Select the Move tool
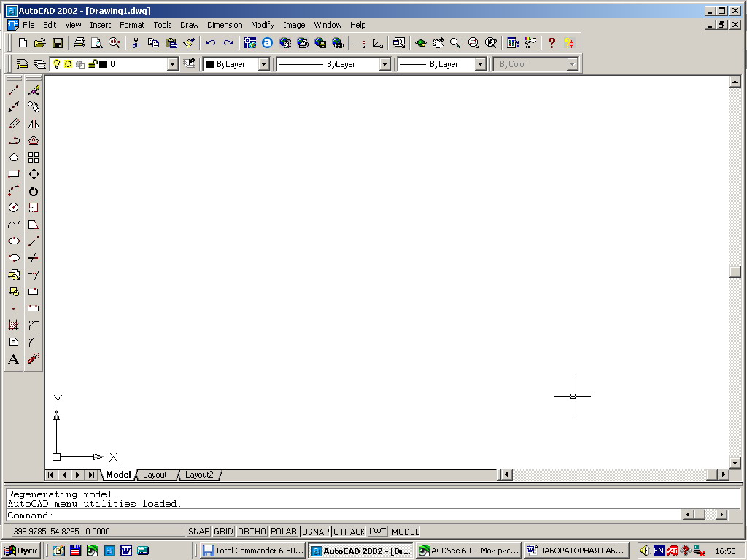This screenshot has width=747, height=560. 34,174
